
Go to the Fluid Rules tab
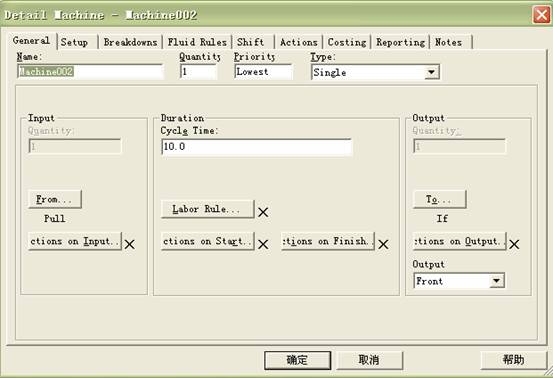pyautogui.click(x=197, y=42)
